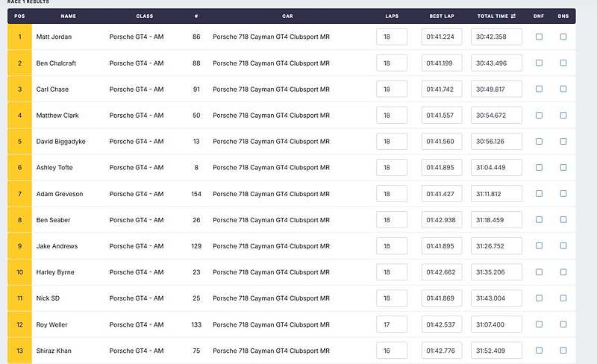Click the Best Lap column header

(x=442, y=16)
